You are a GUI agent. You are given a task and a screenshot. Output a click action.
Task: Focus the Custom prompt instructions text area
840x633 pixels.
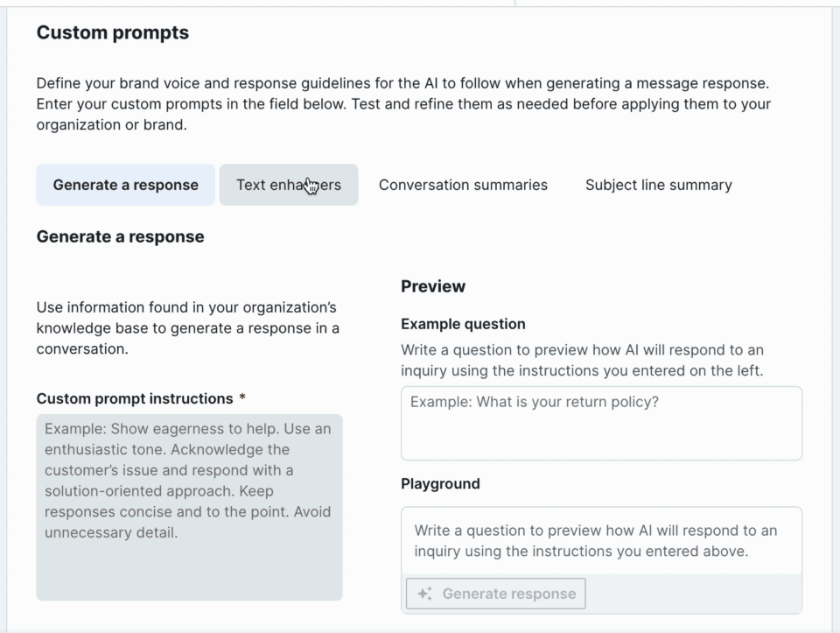click(189, 507)
